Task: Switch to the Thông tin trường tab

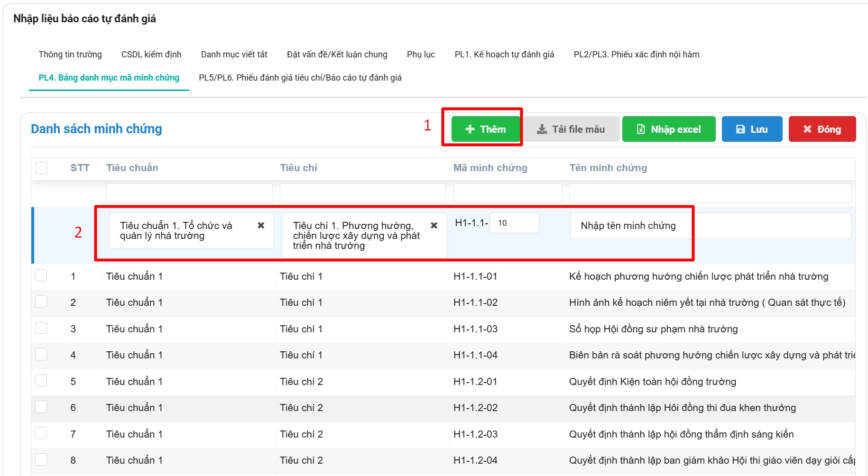Action: tap(70, 55)
